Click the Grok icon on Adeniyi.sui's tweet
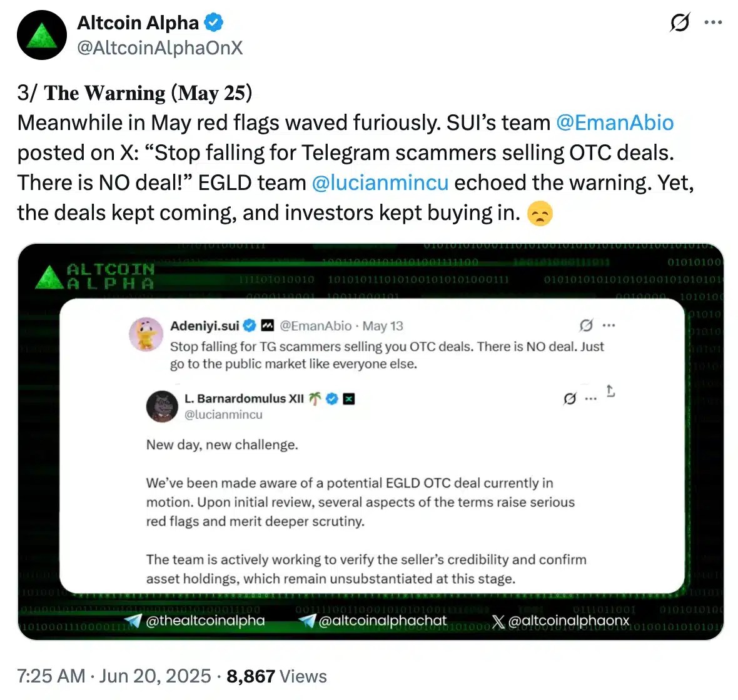The height and width of the screenshot is (700, 738). pyautogui.click(x=585, y=326)
